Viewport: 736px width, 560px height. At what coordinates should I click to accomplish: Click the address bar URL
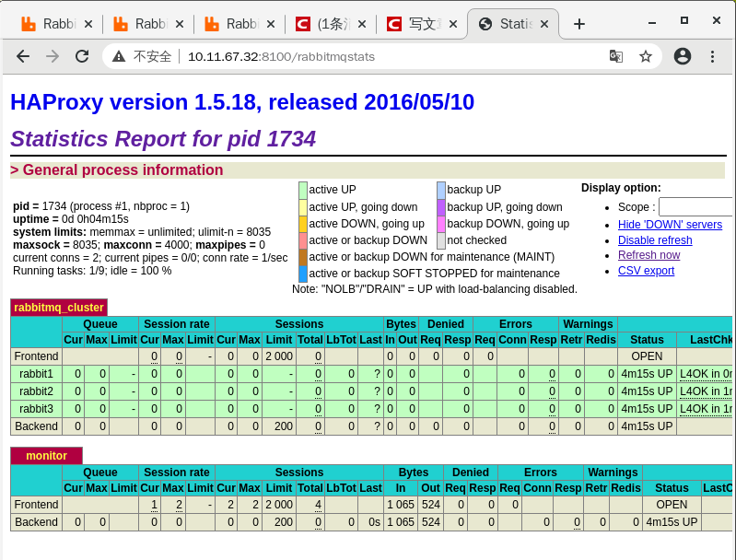(x=281, y=57)
